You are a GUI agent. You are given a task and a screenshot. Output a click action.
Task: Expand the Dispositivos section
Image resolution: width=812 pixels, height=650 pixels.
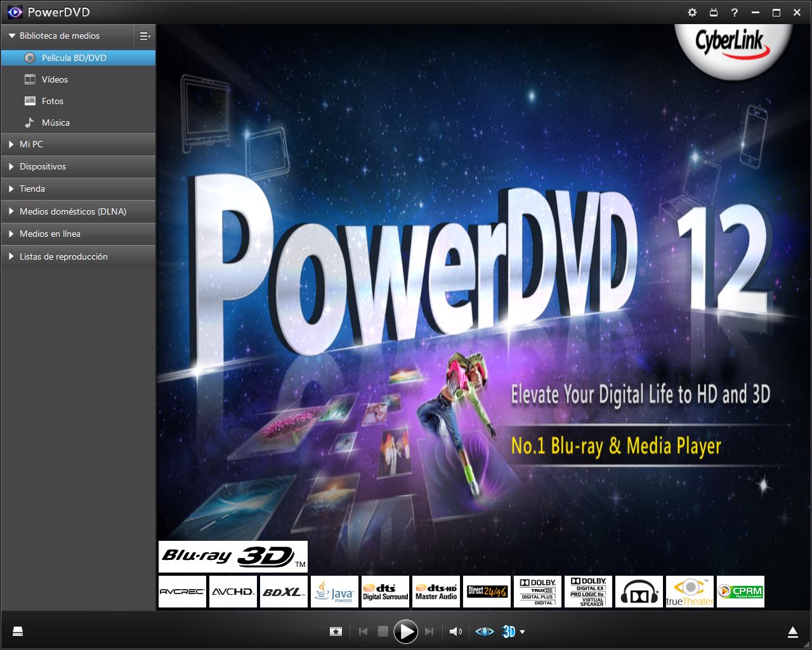tap(78, 167)
